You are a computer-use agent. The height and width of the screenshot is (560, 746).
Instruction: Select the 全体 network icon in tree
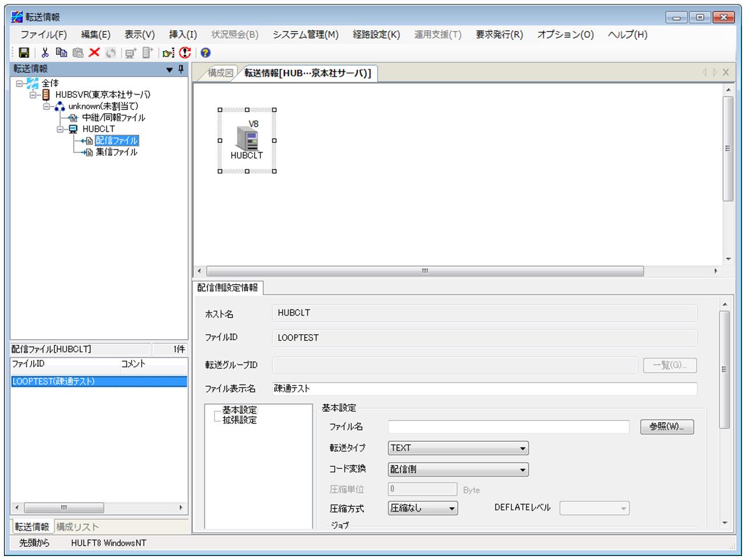pos(34,84)
